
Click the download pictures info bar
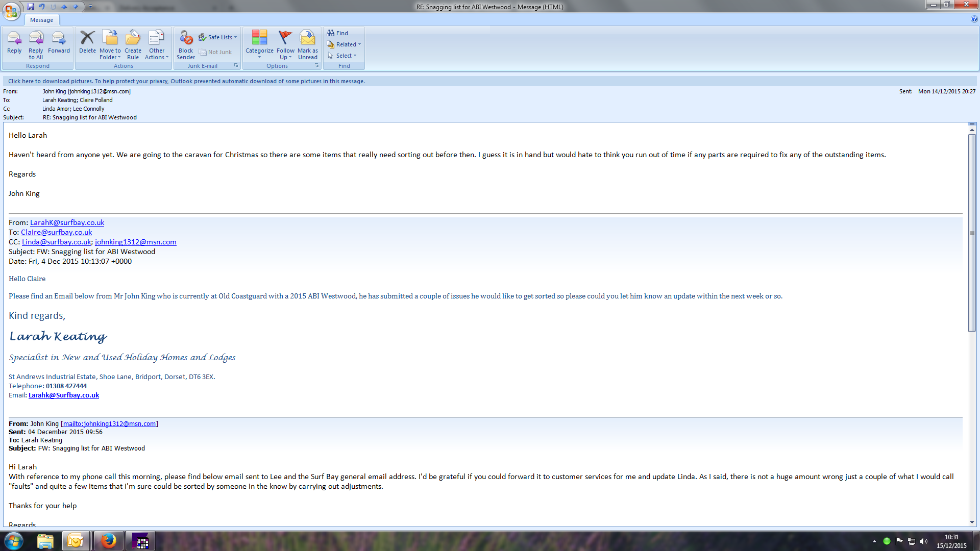click(186, 81)
